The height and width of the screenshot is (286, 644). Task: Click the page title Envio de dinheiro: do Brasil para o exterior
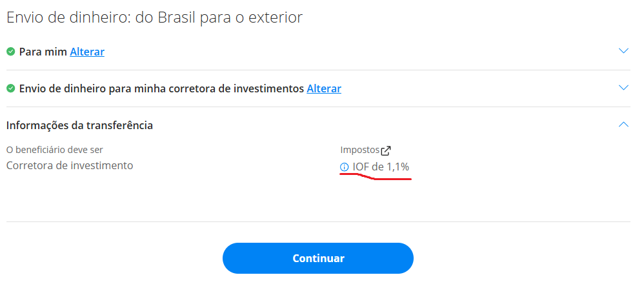click(155, 17)
